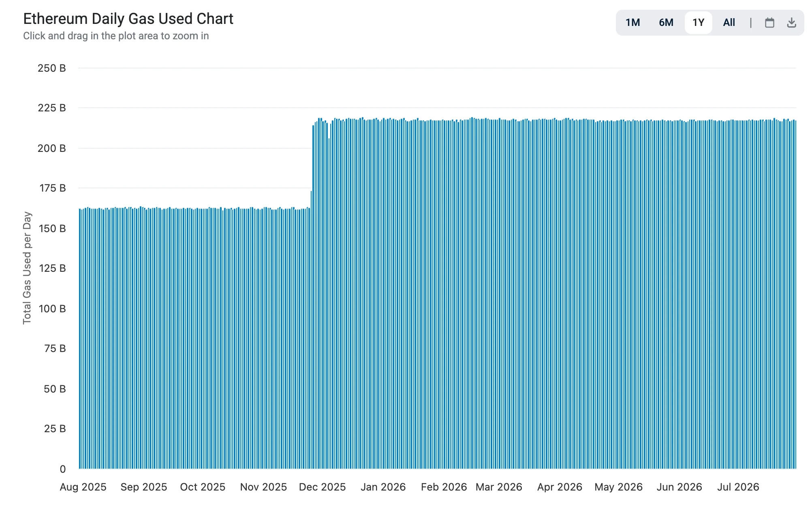The height and width of the screenshot is (512, 812).
Task: Click the Feb 2026 x-axis label
Action: pos(444,487)
